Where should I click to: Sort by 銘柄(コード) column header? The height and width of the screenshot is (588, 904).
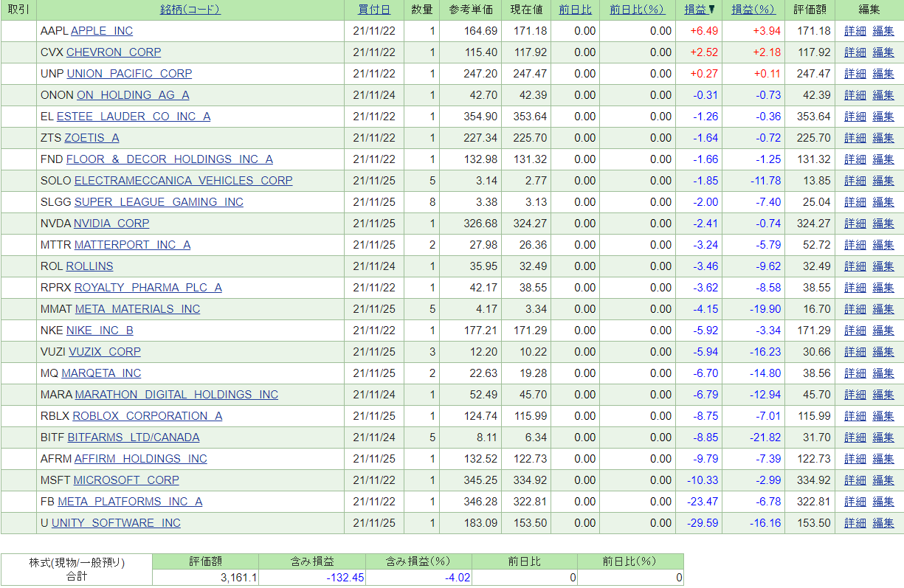coord(190,10)
